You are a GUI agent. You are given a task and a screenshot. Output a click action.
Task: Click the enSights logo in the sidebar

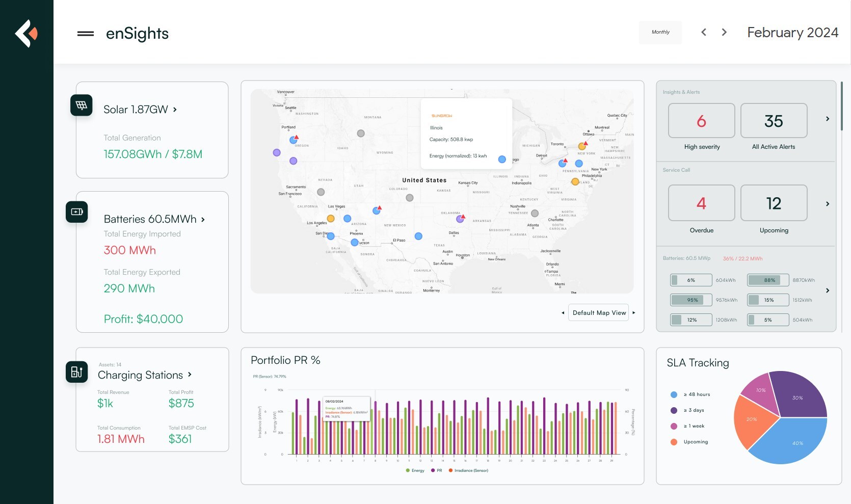coord(26,34)
